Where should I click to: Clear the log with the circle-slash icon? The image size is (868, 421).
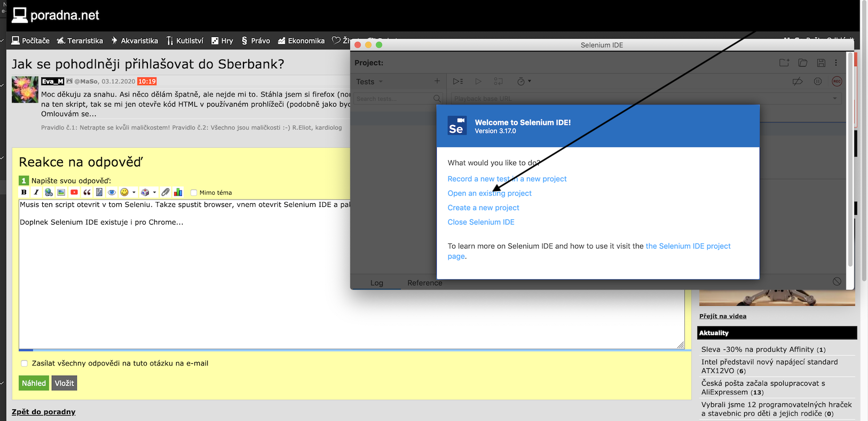(837, 281)
